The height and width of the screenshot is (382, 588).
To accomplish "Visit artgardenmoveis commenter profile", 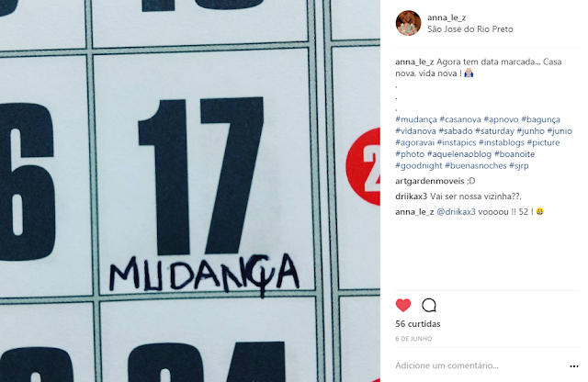I will coord(430,181).
